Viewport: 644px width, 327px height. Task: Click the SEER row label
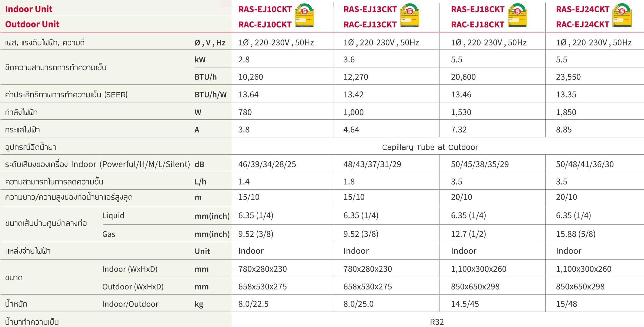66,95
